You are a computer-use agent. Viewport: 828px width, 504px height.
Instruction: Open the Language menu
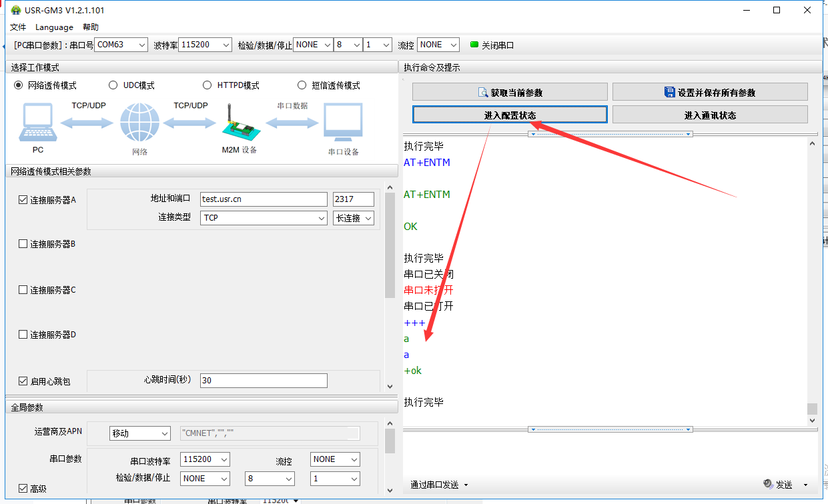pos(54,27)
